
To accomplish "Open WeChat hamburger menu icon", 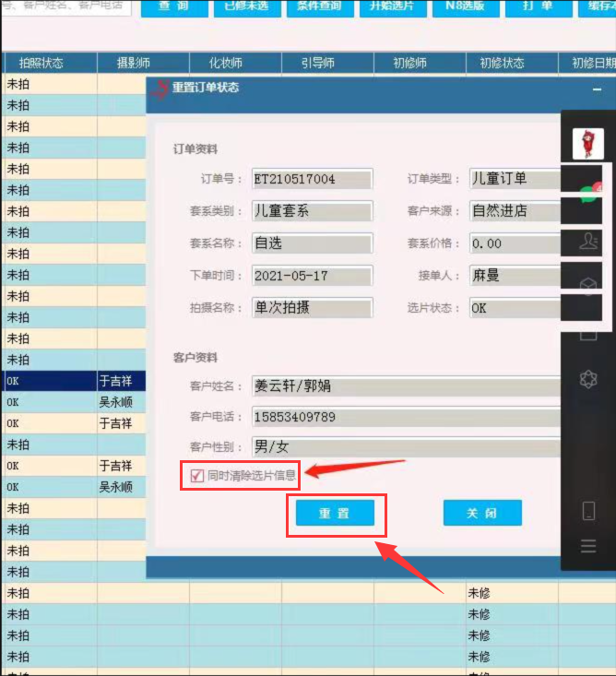I will 588,546.
